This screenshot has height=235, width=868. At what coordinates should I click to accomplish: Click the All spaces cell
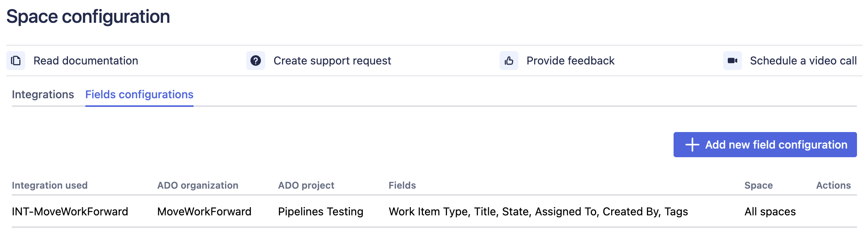770,211
